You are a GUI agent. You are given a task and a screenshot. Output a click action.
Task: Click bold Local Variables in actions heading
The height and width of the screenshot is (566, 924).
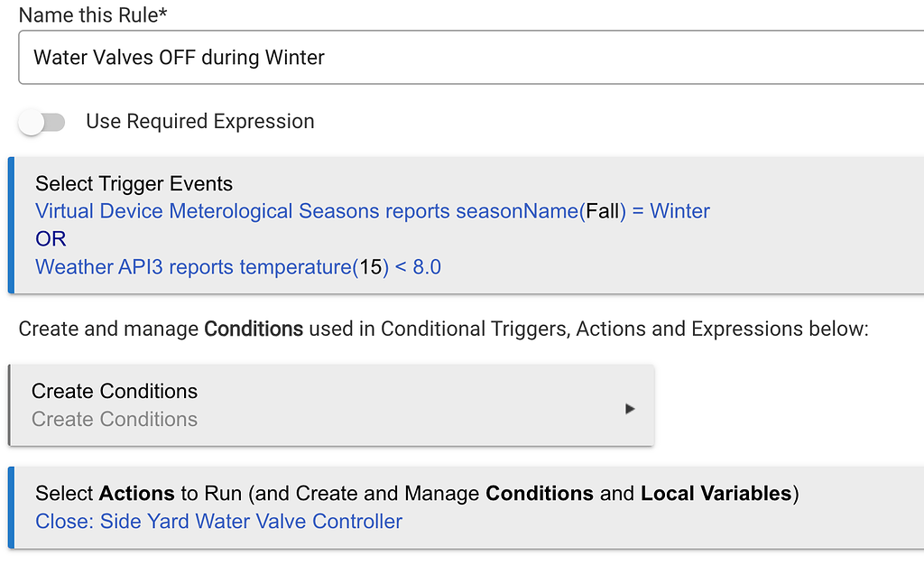click(716, 494)
